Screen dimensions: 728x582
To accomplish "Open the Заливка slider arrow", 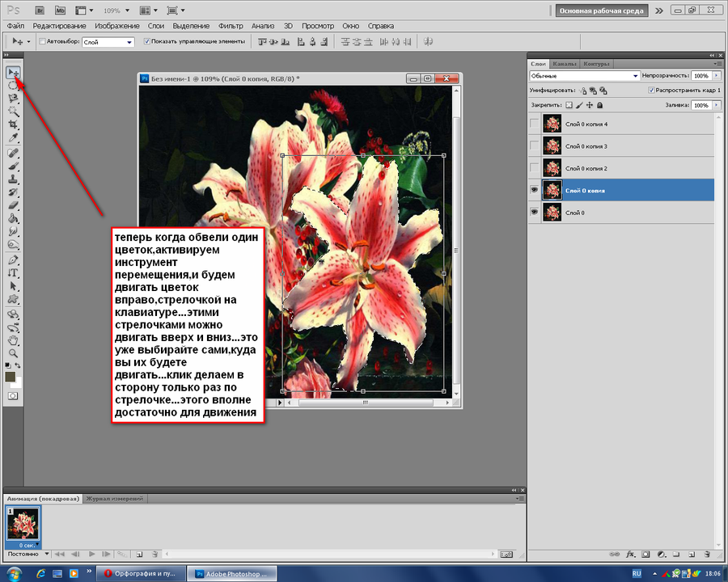I will point(717,105).
